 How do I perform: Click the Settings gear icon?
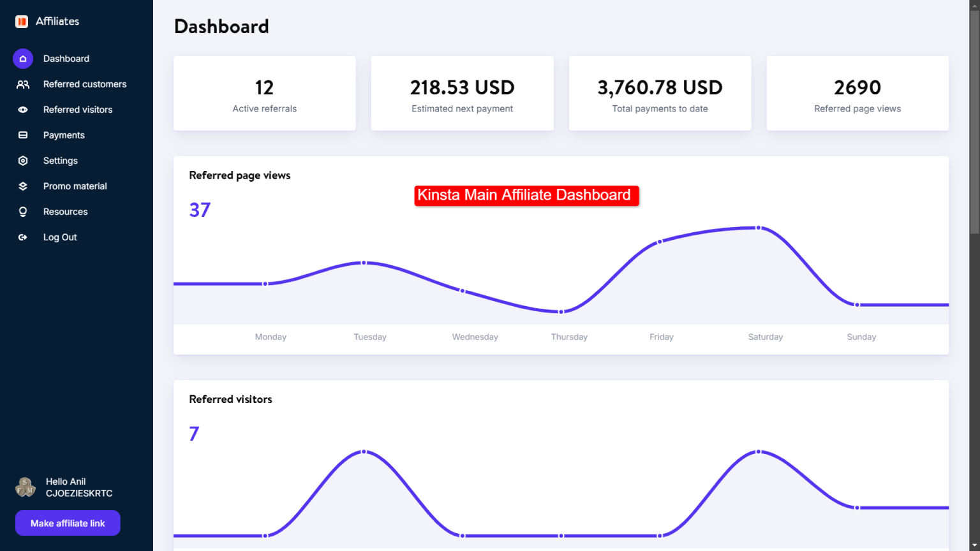[x=23, y=160]
